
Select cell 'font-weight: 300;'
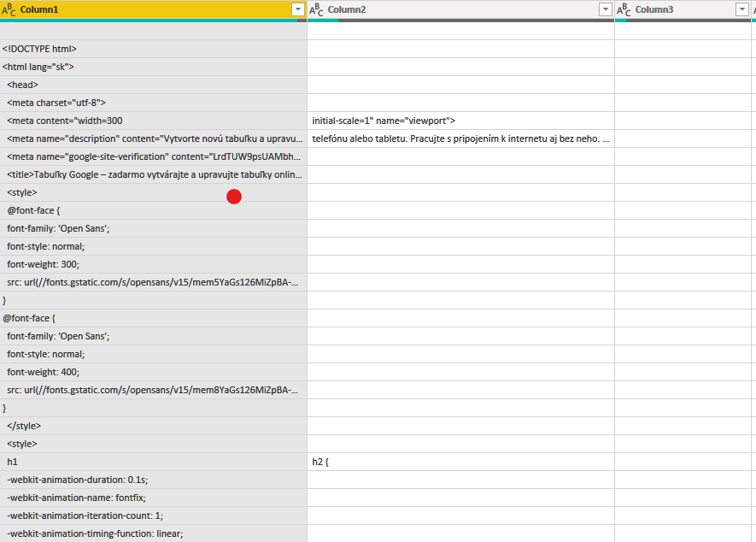tap(153, 264)
